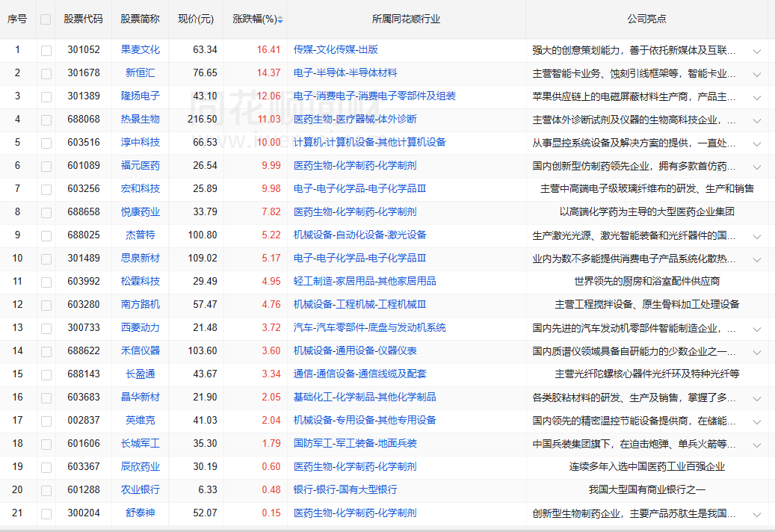Image resolution: width=775 pixels, height=532 pixels.
Task: Click stock code 688068
Action: [x=84, y=120]
